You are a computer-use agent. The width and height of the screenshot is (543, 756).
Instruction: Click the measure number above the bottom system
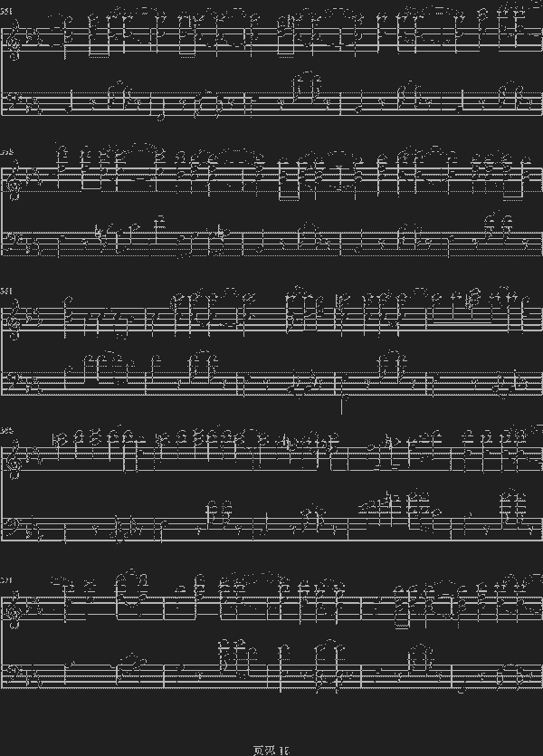[x=6, y=580]
